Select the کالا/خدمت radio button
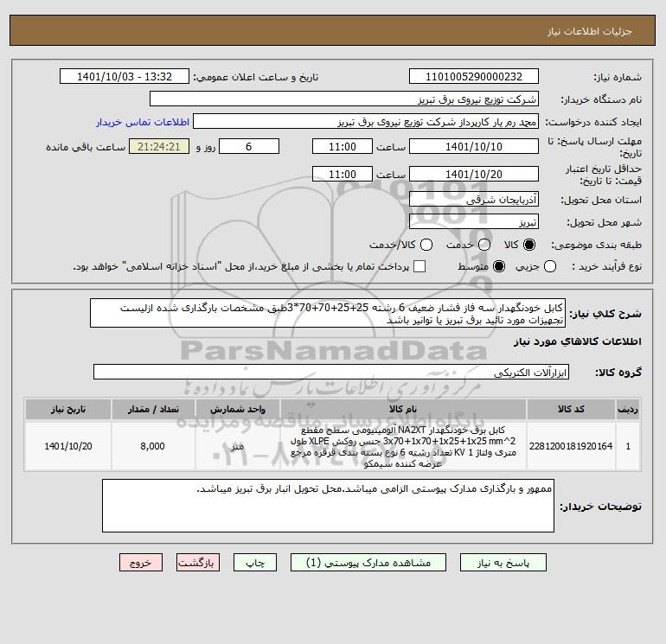The width and height of the screenshot is (666, 644). pyautogui.click(x=426, y=245)
